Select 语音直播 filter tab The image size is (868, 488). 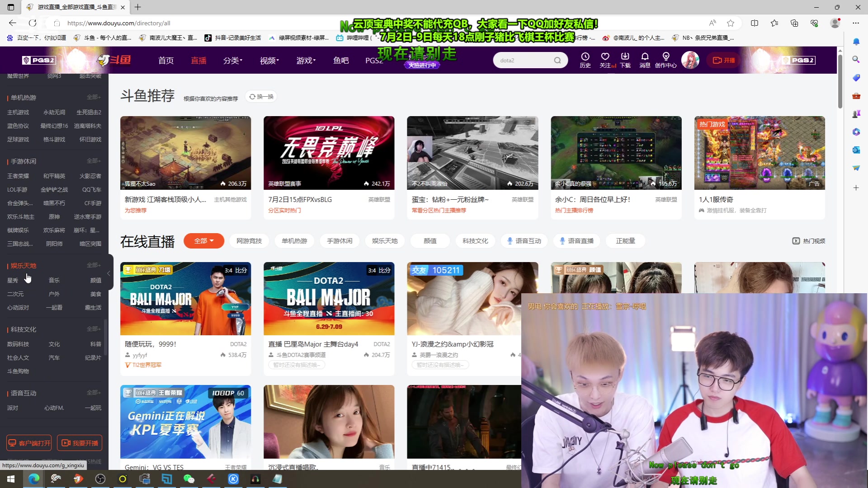pos(576,241)
